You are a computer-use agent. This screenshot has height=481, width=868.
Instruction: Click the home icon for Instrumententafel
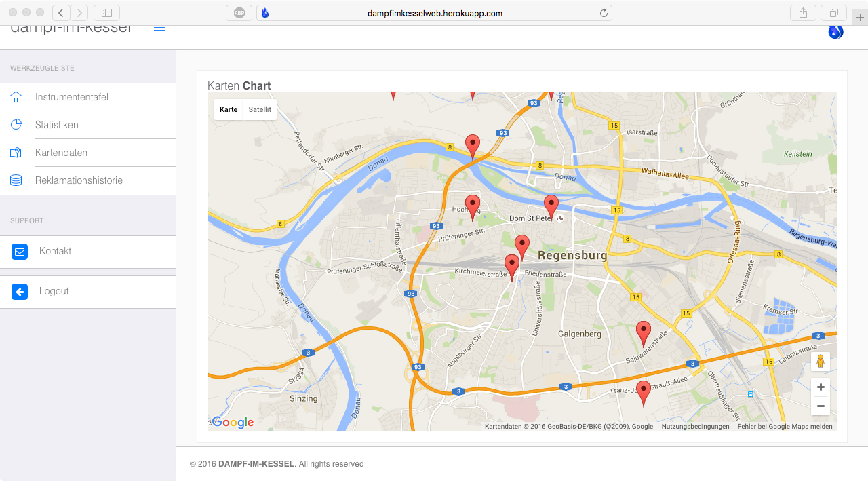[x=16, y=97]
